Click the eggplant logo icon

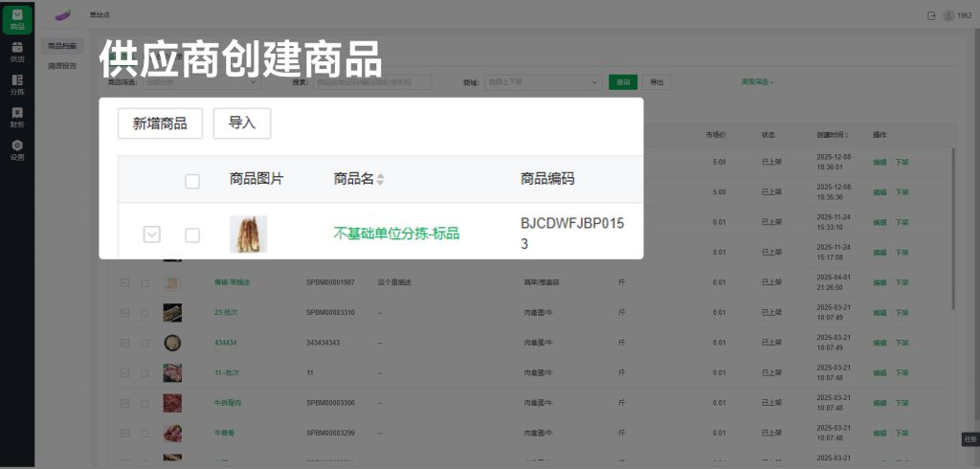tap(63, 14)
